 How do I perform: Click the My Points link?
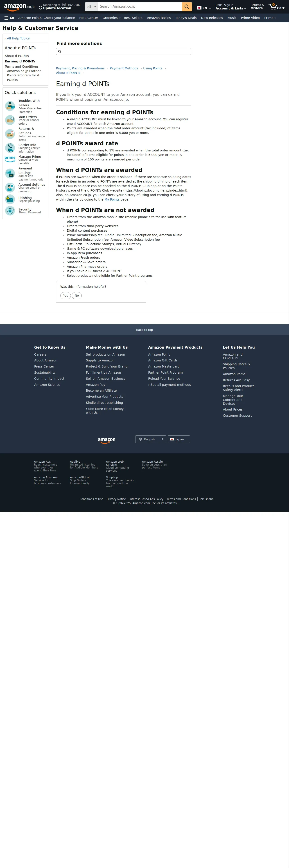pos(112,199)
